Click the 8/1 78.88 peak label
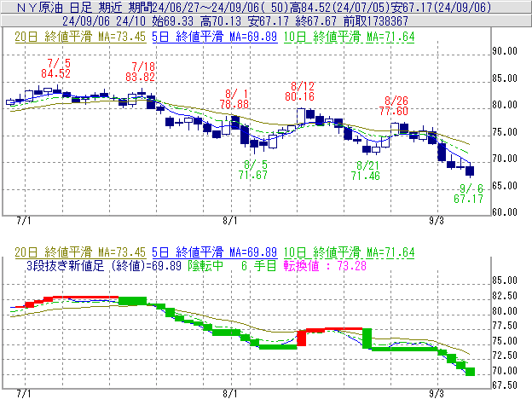This screenshot has height=405, width=532. [234, 99]
